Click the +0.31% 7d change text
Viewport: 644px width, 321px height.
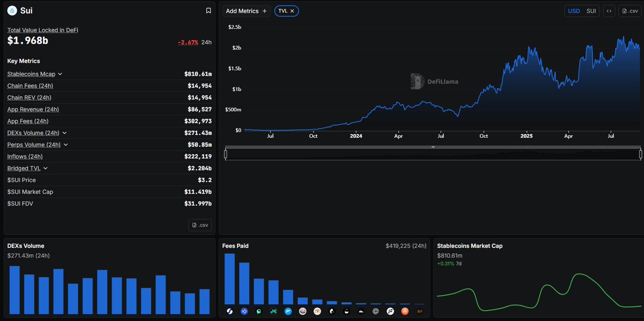point(449,263)
